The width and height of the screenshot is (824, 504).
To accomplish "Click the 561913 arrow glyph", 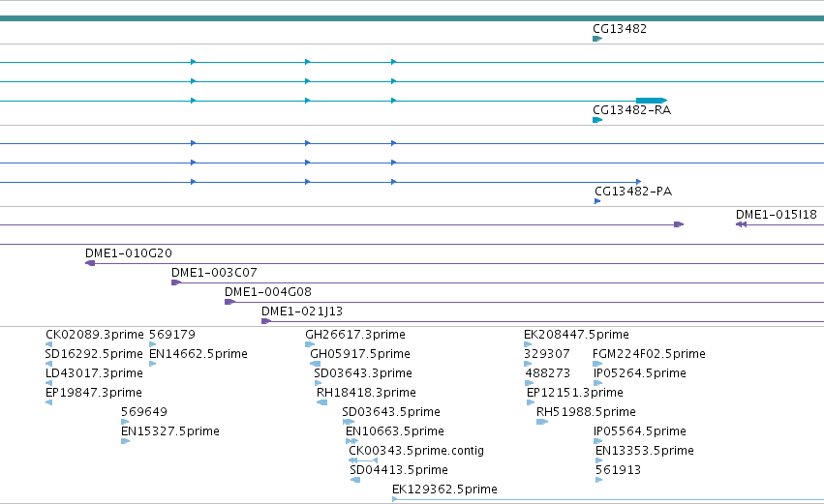I will coord(599,480).
